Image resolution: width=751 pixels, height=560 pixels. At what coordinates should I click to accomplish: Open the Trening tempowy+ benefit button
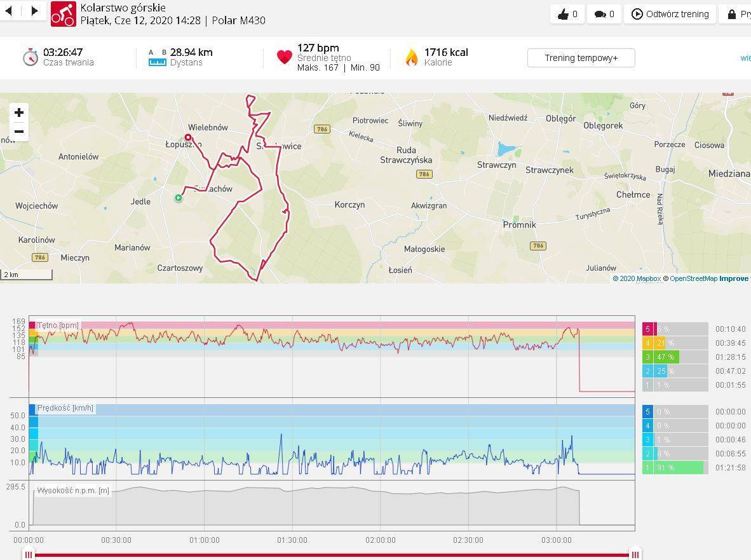tap(581, 58)
